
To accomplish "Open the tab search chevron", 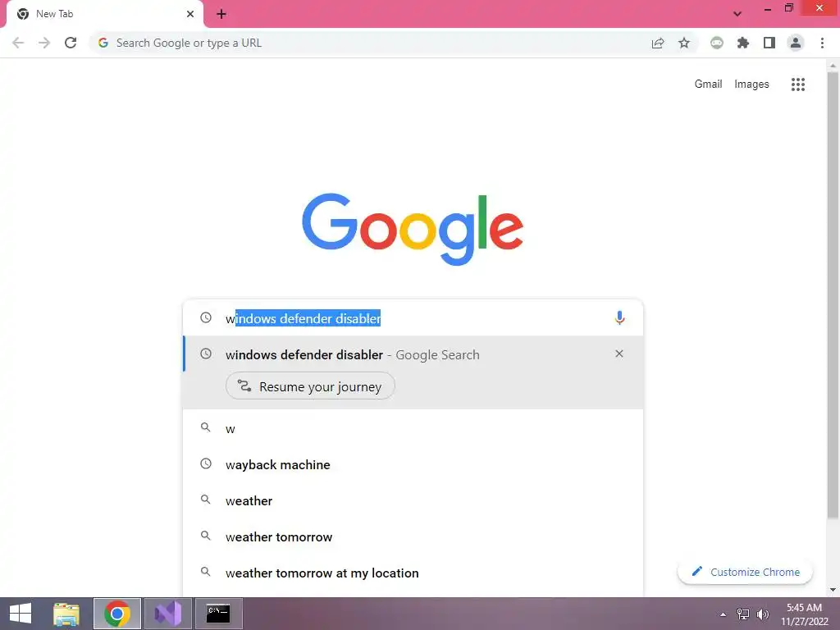I will tap(737, 14).
